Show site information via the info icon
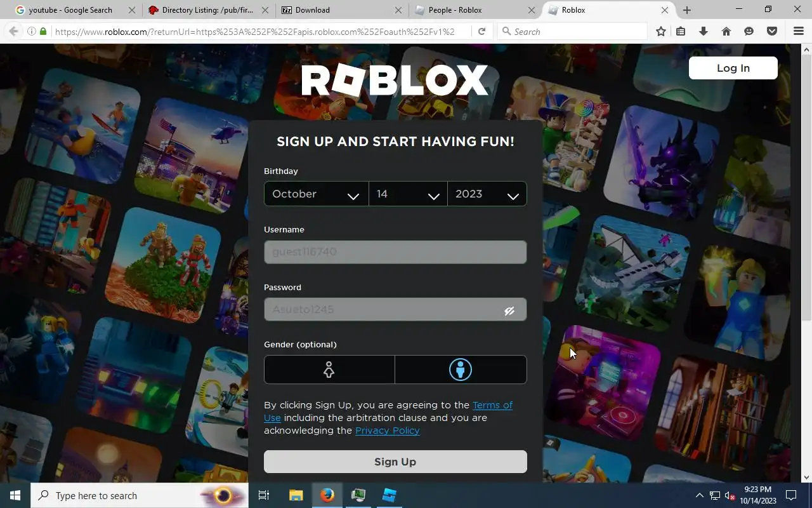The image size is (812, 508). [31, 31]
